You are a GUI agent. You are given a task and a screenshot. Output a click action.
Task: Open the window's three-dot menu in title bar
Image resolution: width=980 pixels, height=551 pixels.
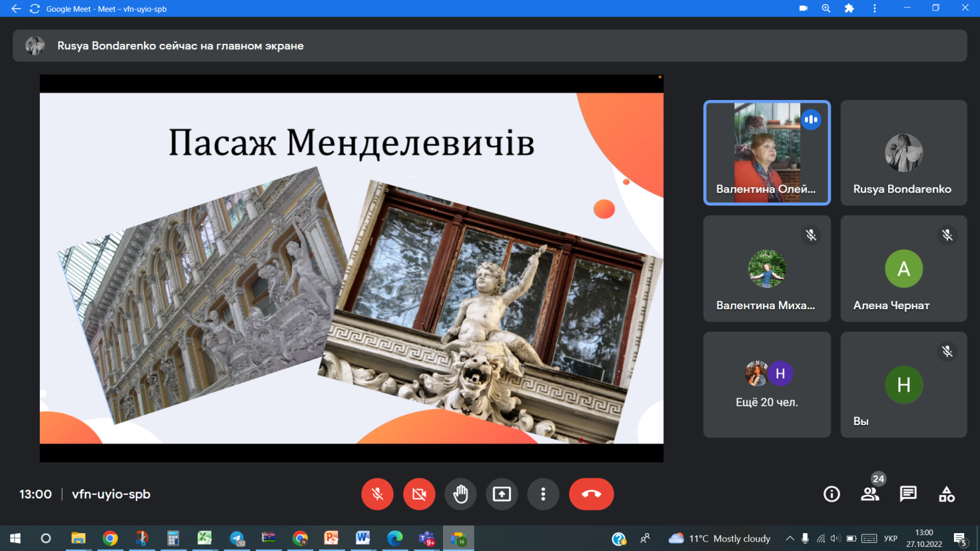click(x=874, y=9)
